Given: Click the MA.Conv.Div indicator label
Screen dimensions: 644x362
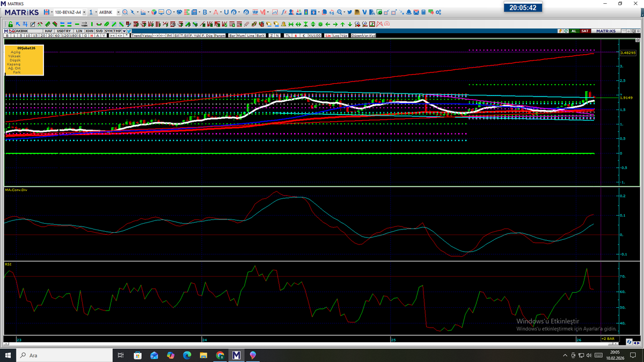Looking at the screenshot, I should pyautogui.click(x=15, y=190).
